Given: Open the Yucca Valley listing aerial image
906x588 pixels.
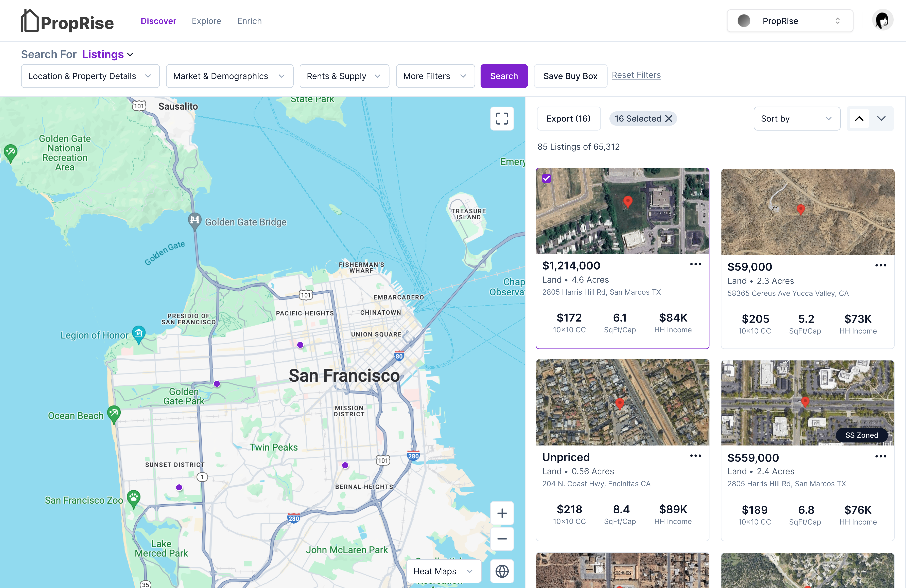Looking at the screenshot, I should pyautogui.click(x=807, y=212).
